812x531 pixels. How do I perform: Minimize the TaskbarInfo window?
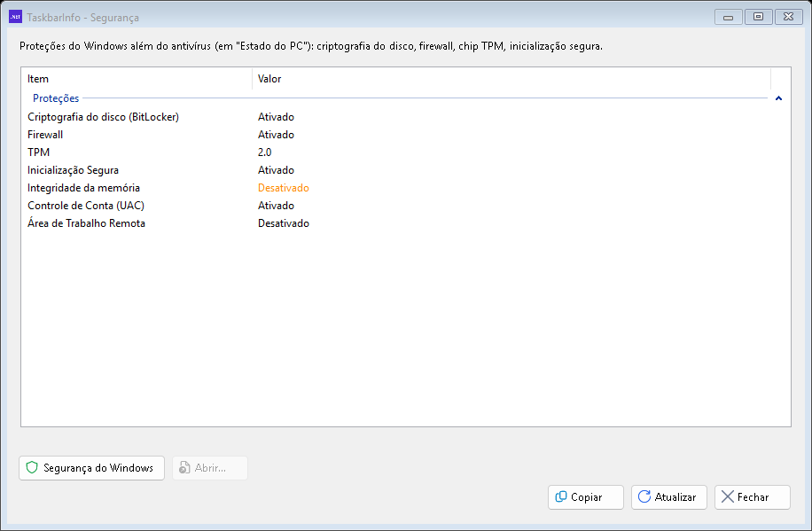728,17
